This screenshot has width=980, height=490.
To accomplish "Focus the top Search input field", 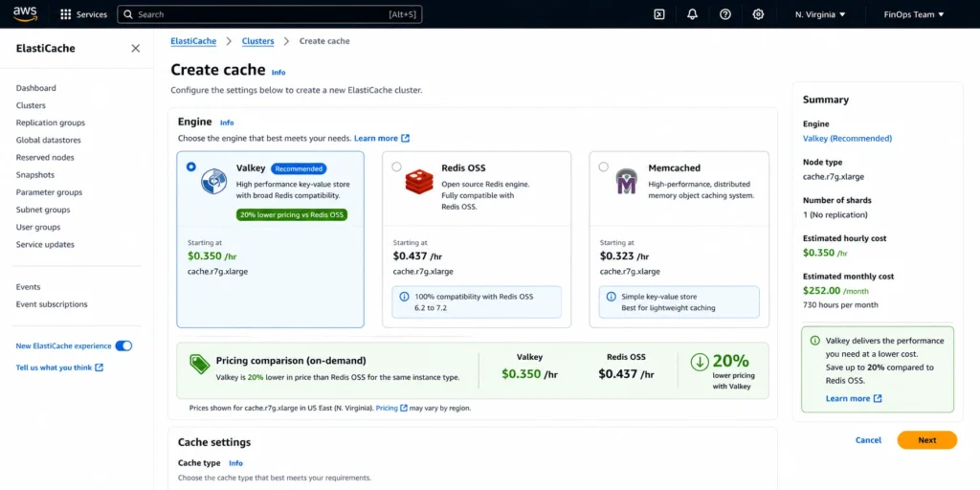I will click(269, 14).
